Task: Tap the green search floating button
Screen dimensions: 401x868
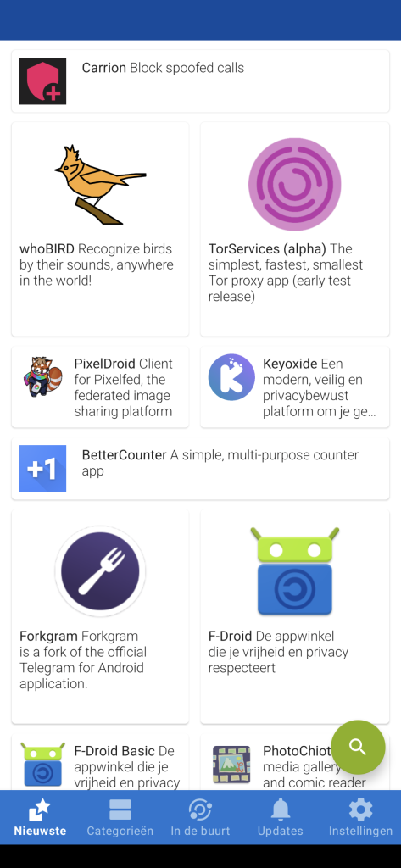Action: coord(358,747)
